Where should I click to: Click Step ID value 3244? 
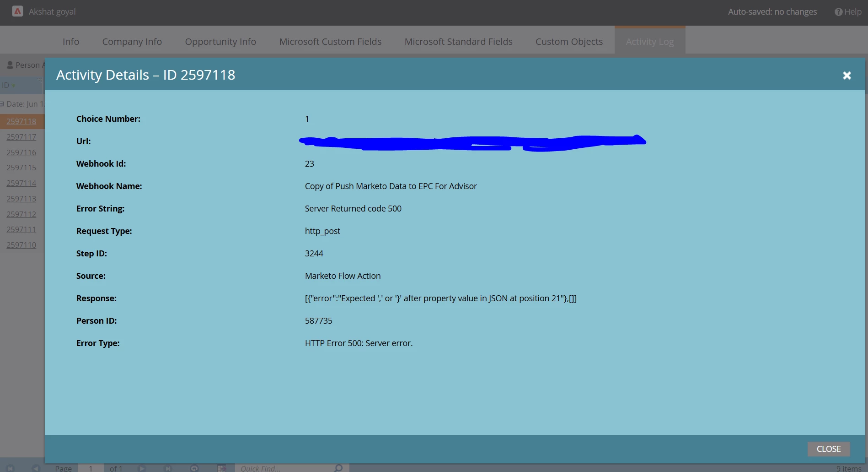click(x=314, y=254)
